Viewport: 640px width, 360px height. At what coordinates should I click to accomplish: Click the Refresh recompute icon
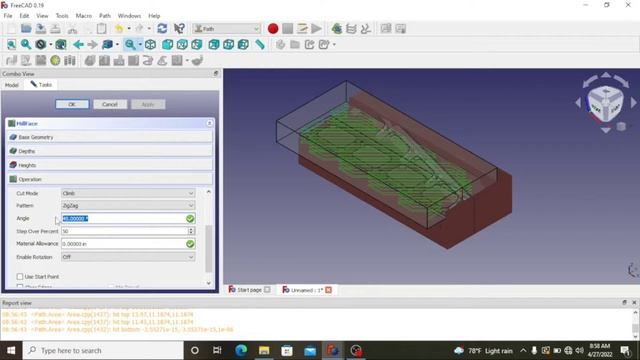point(162,29)
